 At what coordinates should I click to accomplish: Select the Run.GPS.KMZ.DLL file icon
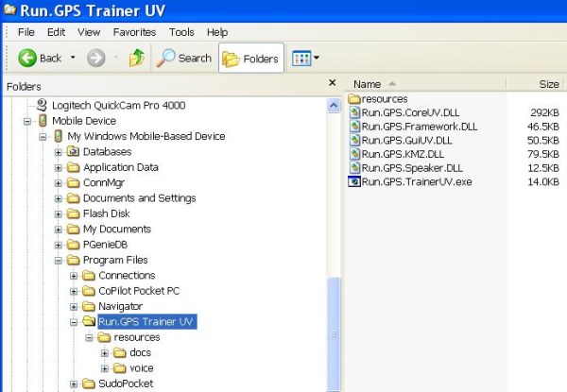354,154
